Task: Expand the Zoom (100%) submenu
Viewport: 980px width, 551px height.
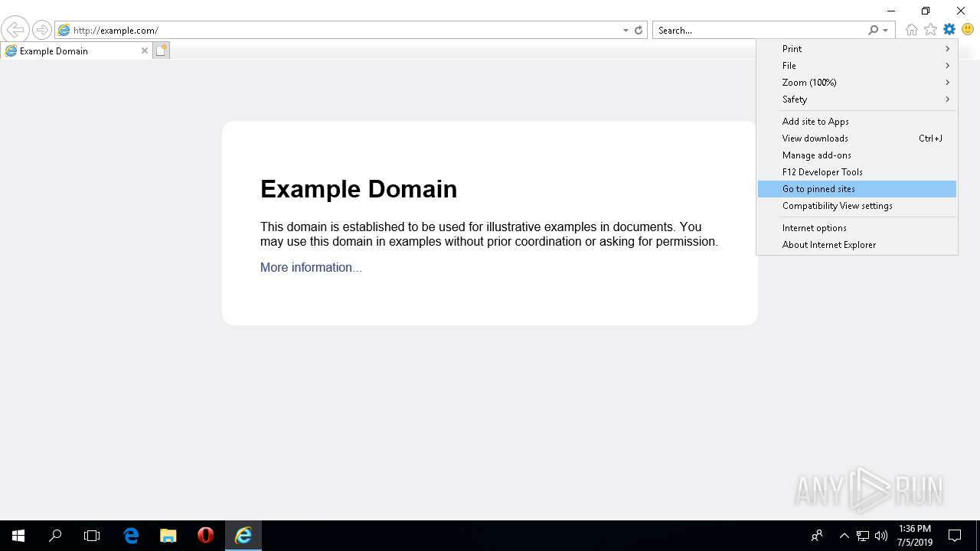Action: (857, 83)
